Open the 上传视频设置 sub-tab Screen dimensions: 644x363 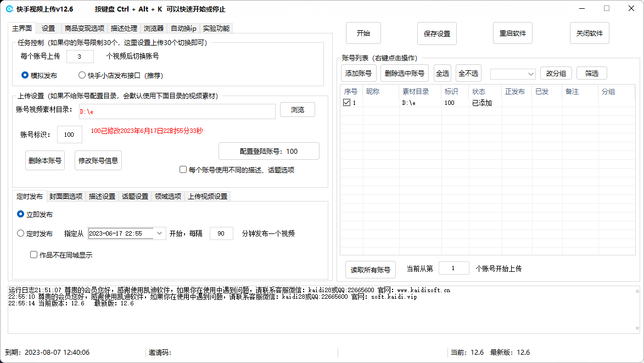click(x=208, y=196)
